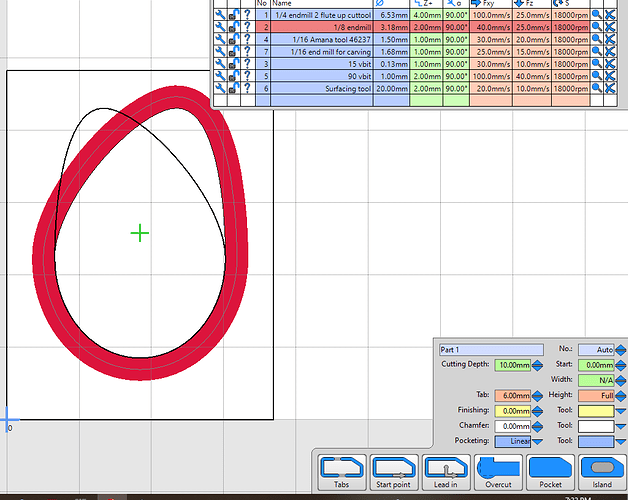Select the Pocket tool
The height and width of the screenshot is (500, 628).
pyautogui.click(x=550, y=472)
